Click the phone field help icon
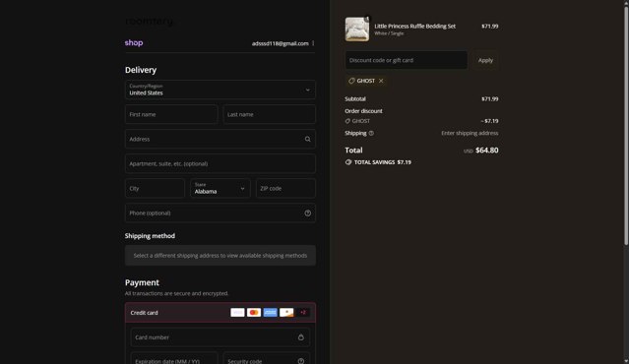 click(308, 213)
